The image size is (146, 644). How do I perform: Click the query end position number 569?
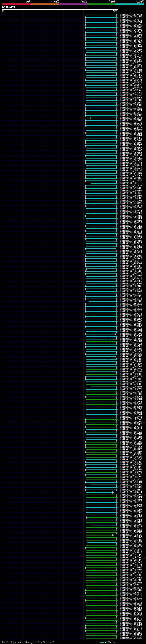pos(115,11)
